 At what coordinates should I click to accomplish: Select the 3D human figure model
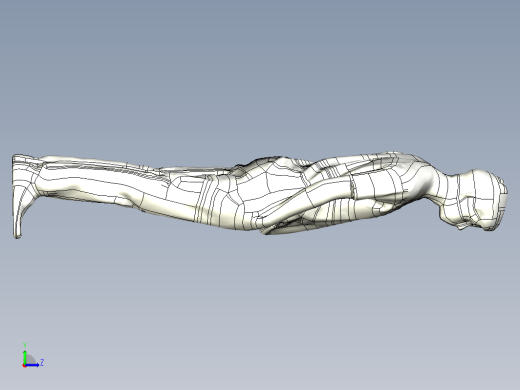(260, 195)
